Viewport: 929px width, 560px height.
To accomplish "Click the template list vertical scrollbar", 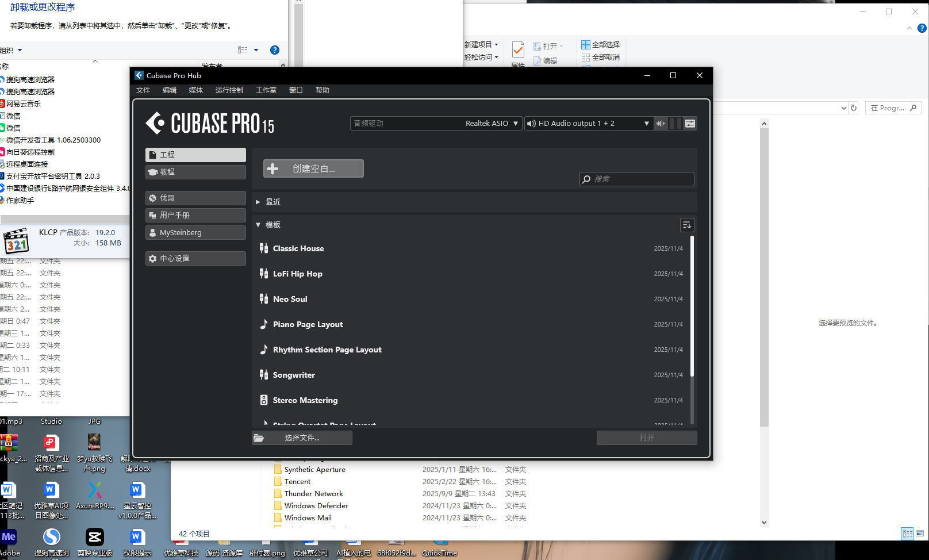I will point(692,306).
